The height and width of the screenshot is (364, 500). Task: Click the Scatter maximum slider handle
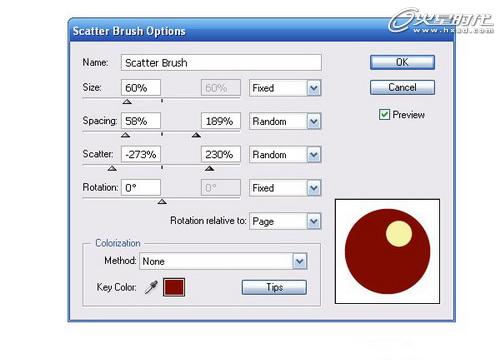[210, 168]
